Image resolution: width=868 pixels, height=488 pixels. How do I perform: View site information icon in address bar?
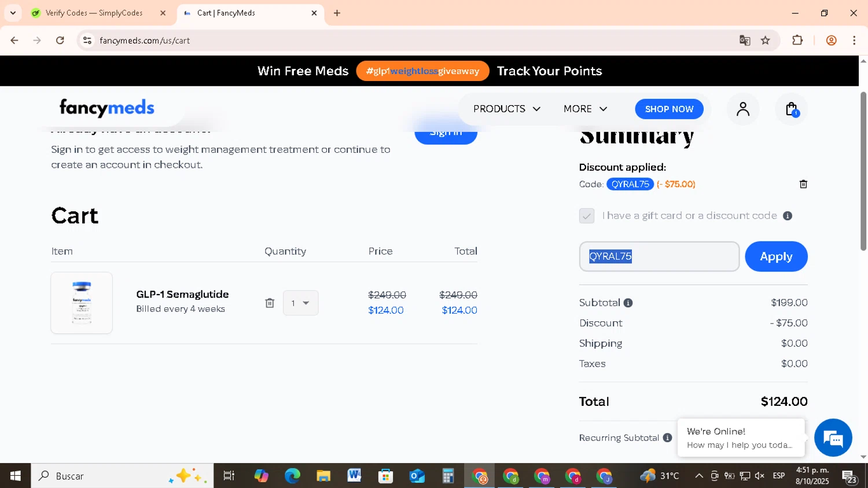click(x=87, y=41)
